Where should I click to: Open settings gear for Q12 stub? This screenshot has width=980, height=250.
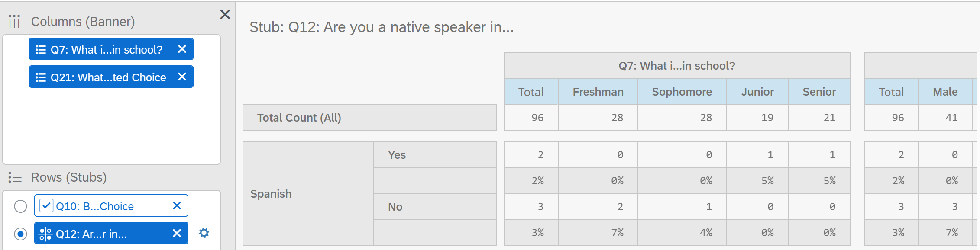(204, 233)
